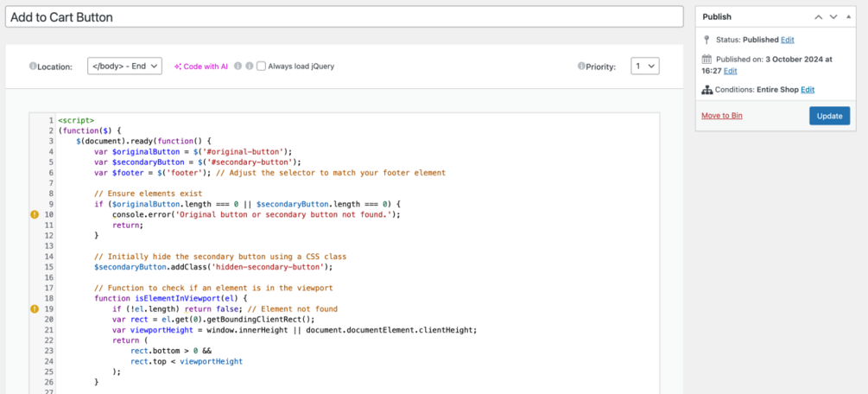The height and width of the screenshot is (394, 868).
Task: Click the Update button
Action: (x=829, y=116)
